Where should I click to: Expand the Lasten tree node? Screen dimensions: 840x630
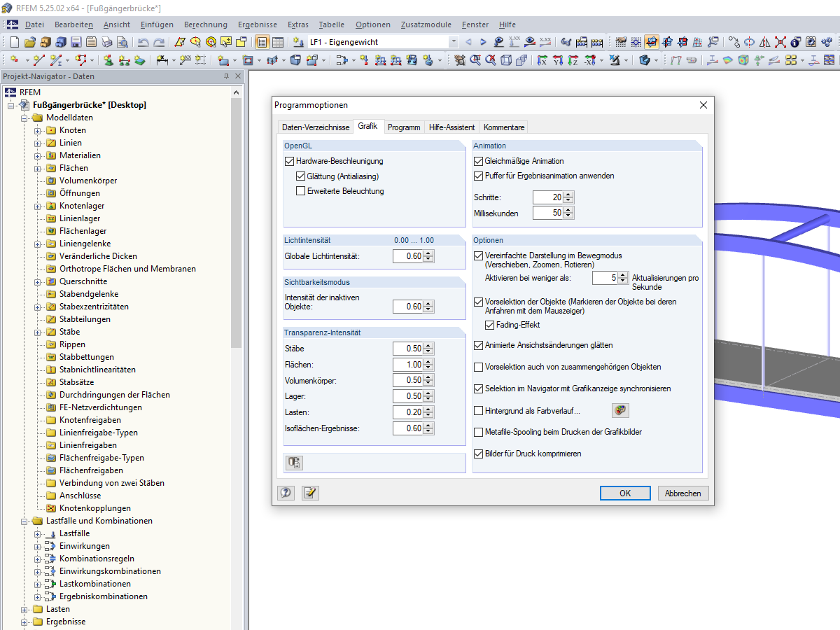[24, 609]
